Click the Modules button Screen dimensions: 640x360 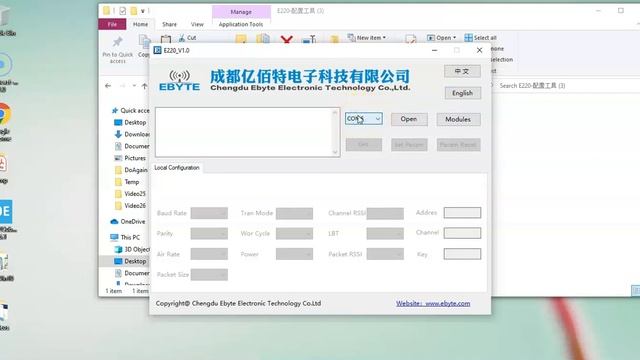coord(458,119)
